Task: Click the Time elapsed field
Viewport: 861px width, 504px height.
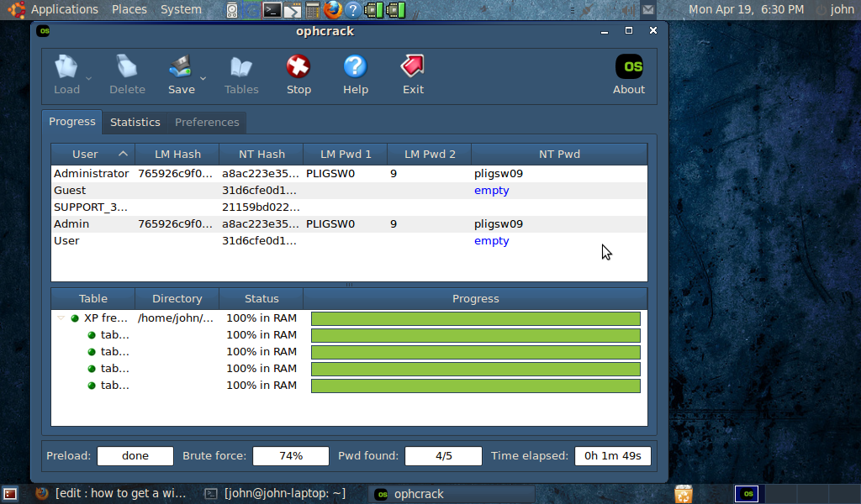Action: pos(613,456)
